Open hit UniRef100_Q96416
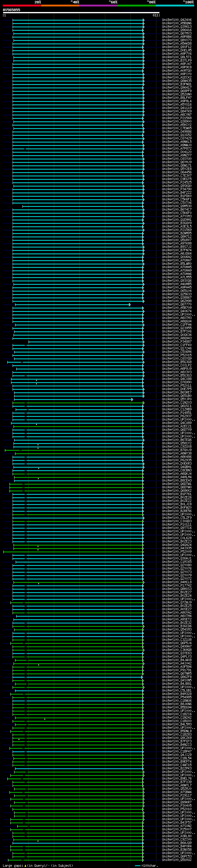This screenshot has height=868, width=197. pos(177,30)
